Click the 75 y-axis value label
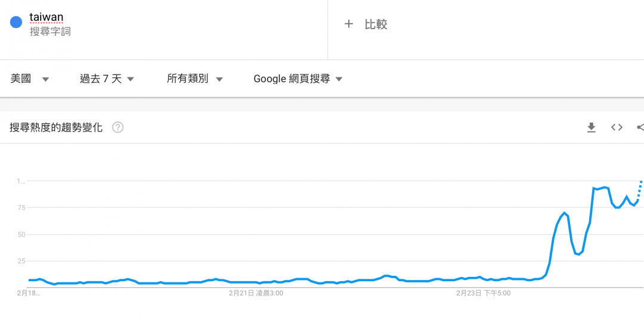The image size is (644, 330). click(21, 207)
